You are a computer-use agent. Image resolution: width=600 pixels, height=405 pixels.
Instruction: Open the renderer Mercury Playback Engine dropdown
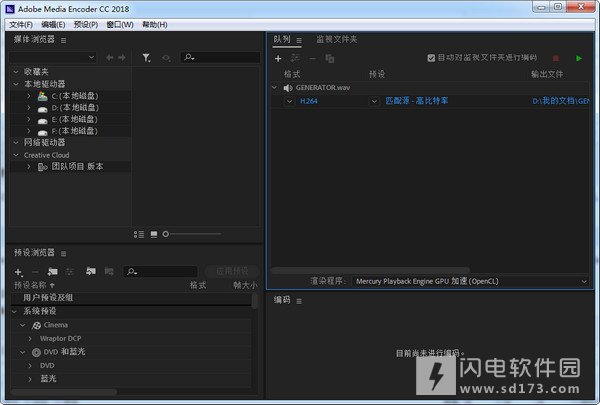coord(470,281)
